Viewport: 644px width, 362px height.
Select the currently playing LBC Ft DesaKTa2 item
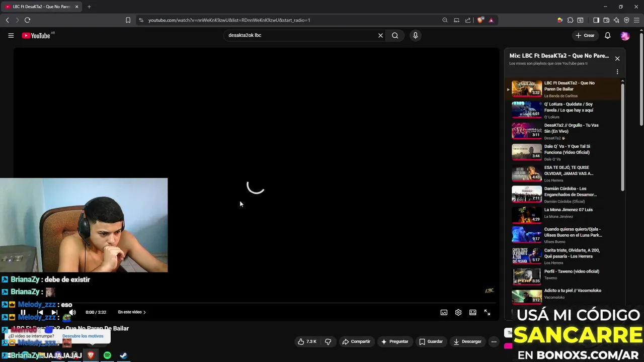point(563,89)
